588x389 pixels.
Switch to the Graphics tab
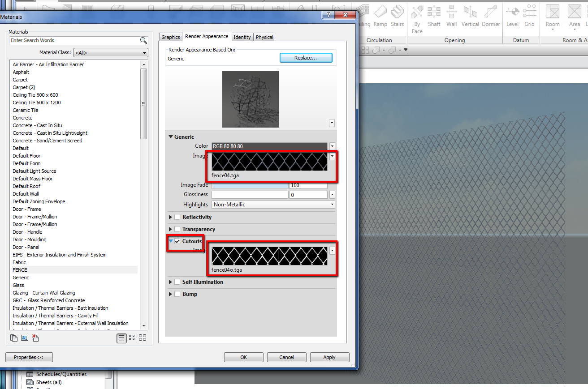(x=171, y=37)
